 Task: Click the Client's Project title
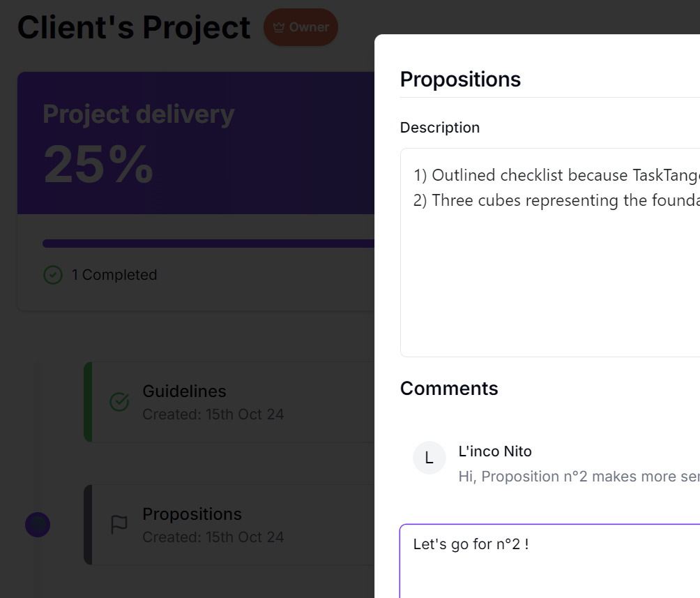[x=134, y=27]
